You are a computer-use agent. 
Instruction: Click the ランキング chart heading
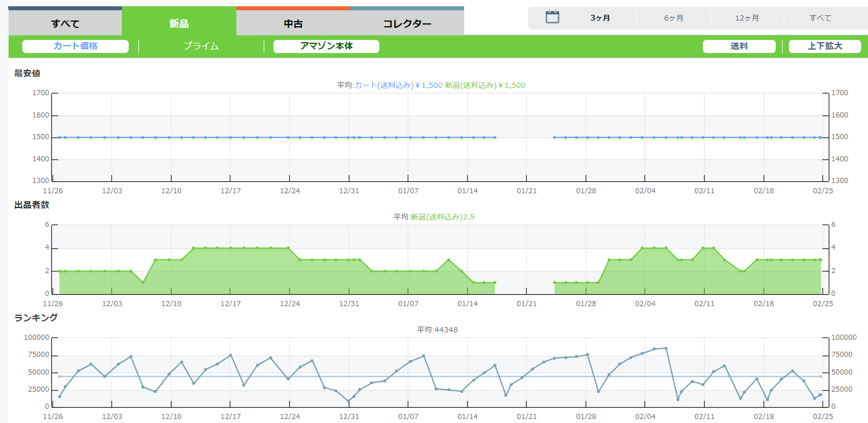[36, 318]
